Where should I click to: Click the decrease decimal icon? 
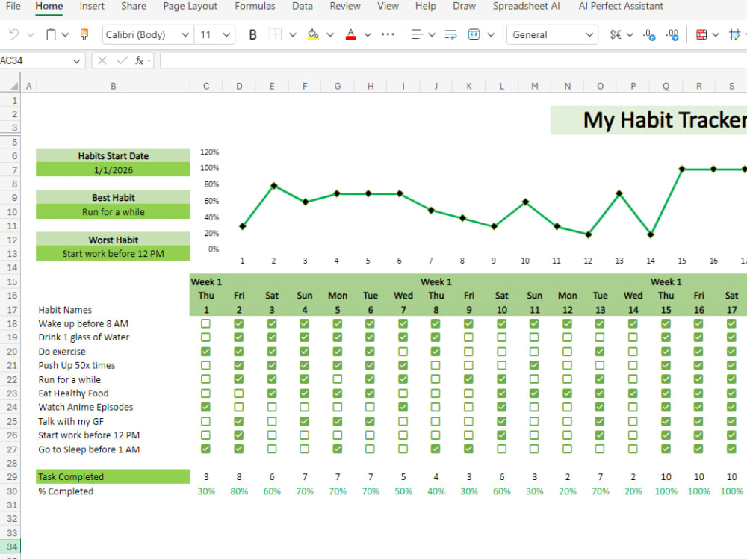[x=649, y=34]
